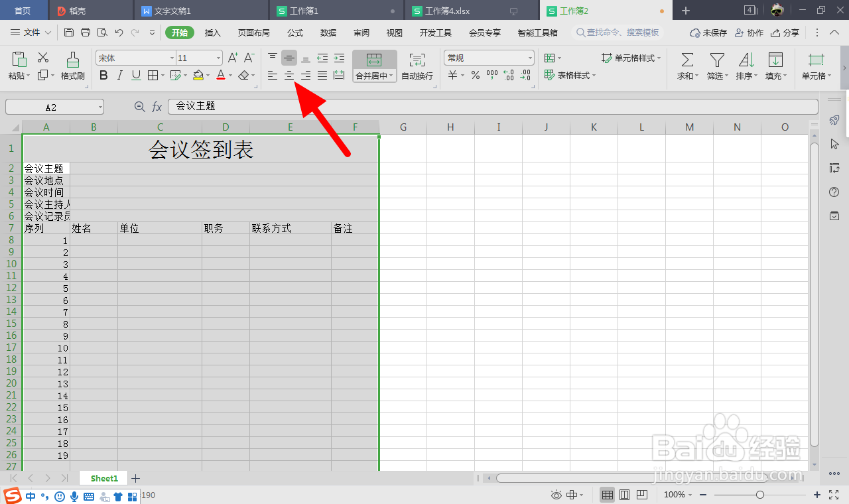The image size is (849, 504).
Task: Toggle Bold formatting
Action: click(103, 76)
